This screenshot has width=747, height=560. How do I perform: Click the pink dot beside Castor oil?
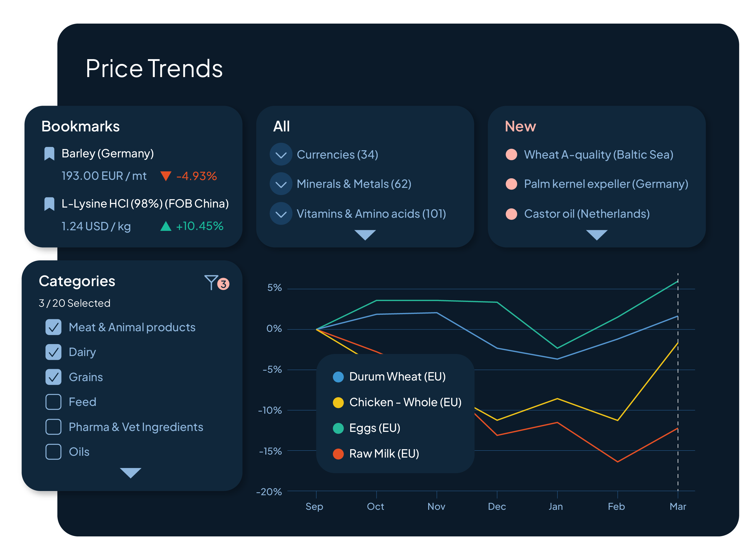click(512, 214)
